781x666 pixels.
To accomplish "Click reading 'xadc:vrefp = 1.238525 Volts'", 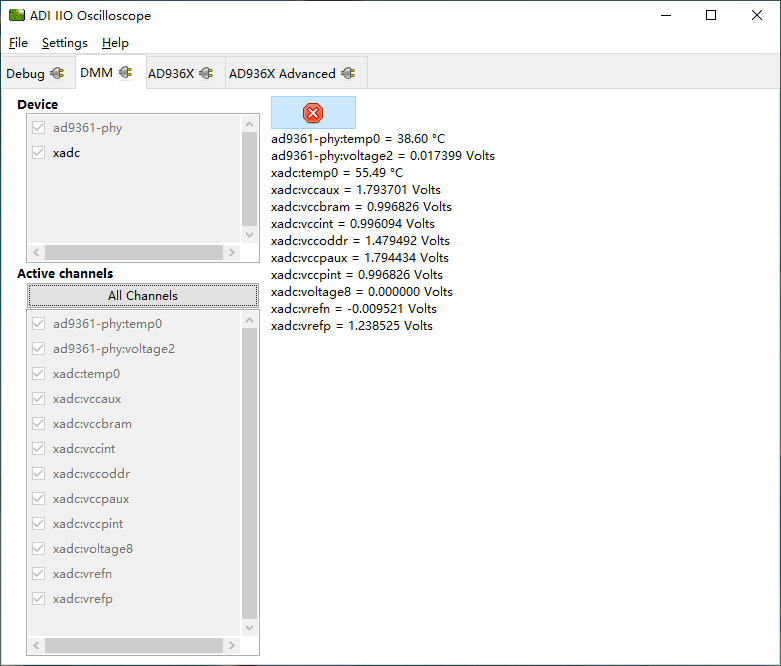I will pyautogui.click(x=352, y=326).
